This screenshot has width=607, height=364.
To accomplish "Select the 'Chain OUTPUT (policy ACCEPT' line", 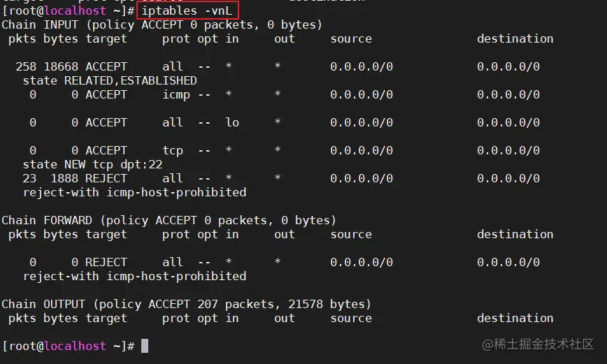I will coord(186,305).
